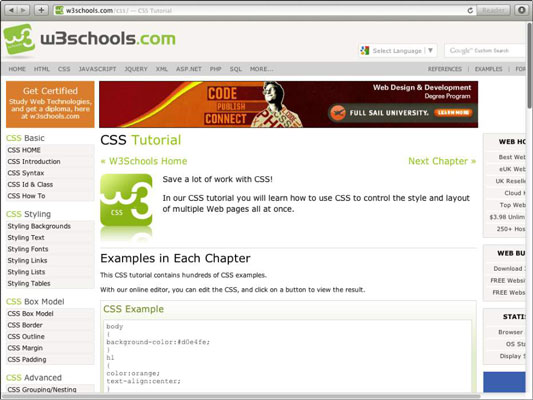Add bookmark with the plus button
This screenshot has height=400, width=533.
pos(41,10)
